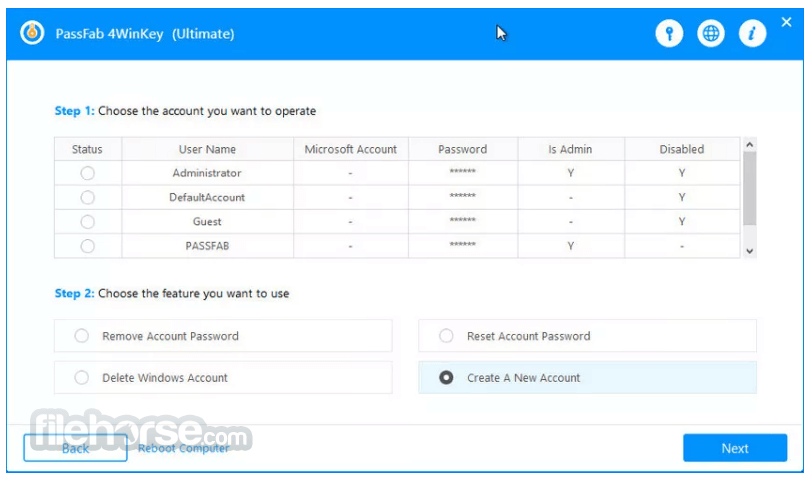
Task: Select the DefaultAccount radio button
Action: (88, 197)
